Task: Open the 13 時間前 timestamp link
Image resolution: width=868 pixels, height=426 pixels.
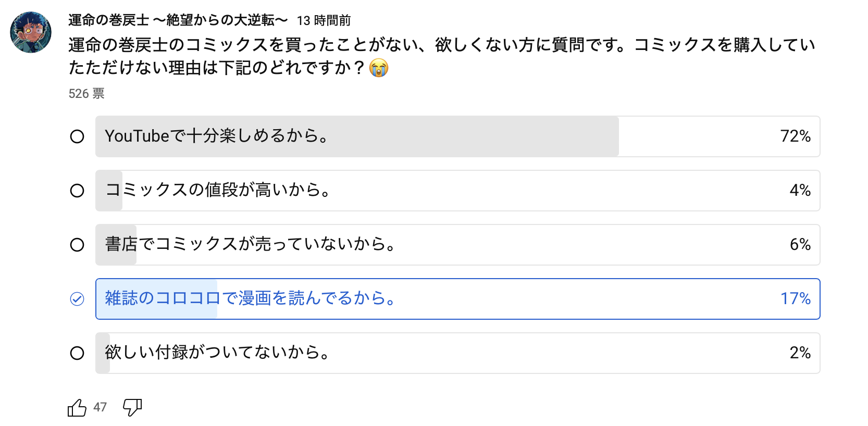Action: 324,21
